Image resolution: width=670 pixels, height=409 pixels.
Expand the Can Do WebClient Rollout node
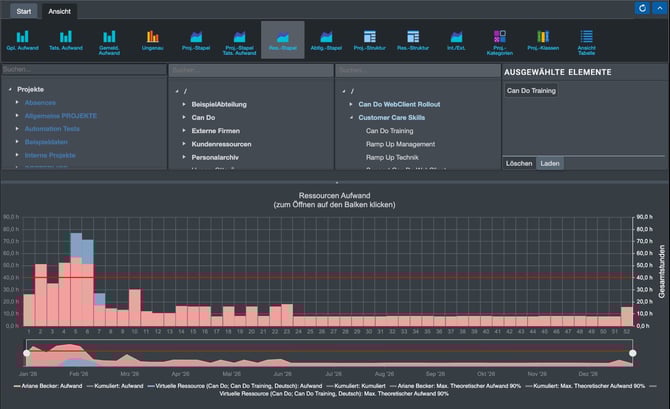click(x=351, y=103)
